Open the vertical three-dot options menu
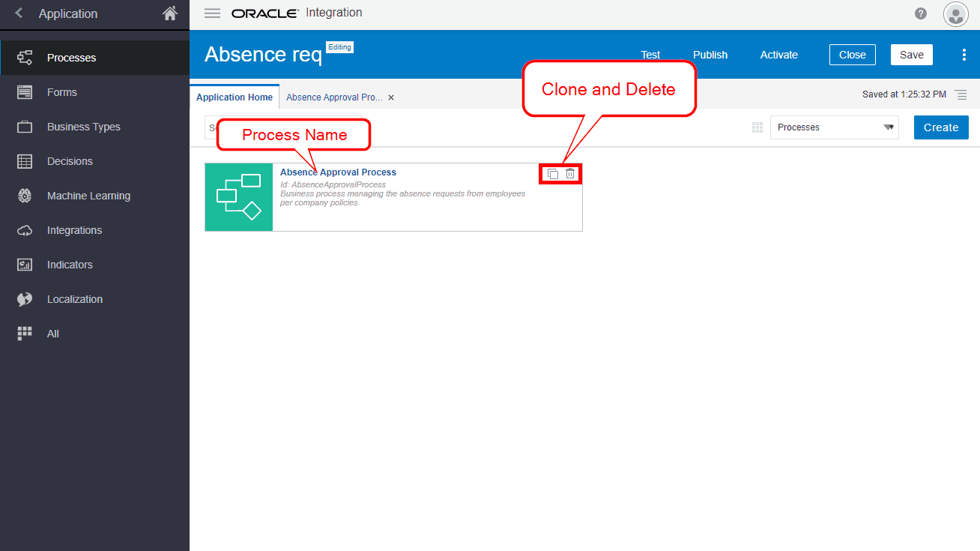Screen dimensions: 980x551 [964, 55]
